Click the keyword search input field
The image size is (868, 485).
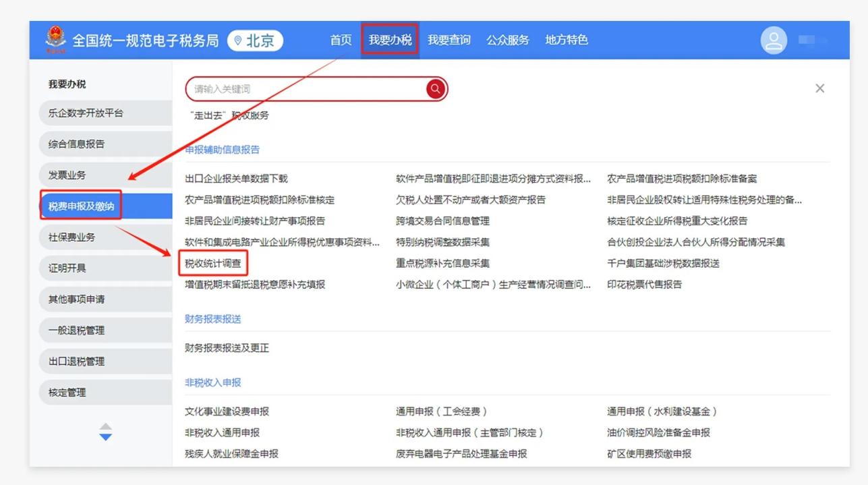click(x=307, y=88)
